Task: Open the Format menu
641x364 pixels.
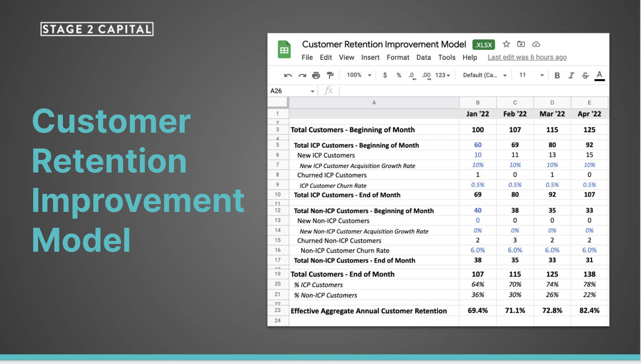Action: [398, 57]
